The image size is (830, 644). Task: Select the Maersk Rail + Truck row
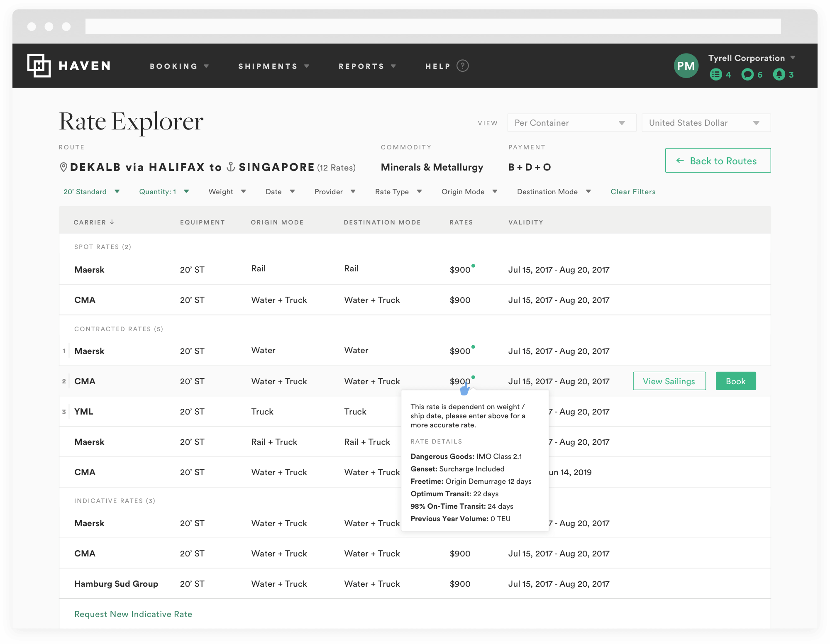[x=415, y=442]
